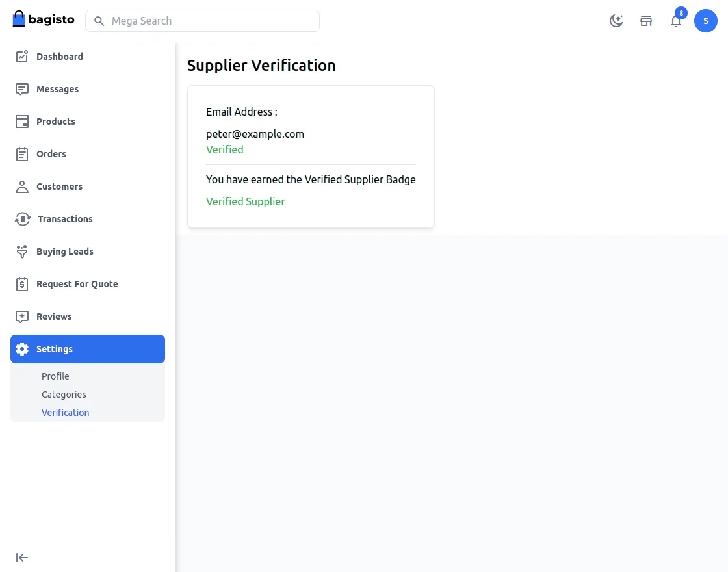Click the Products box icon
Viewport: 728px width, 572px height.
[x=22, y=122]
